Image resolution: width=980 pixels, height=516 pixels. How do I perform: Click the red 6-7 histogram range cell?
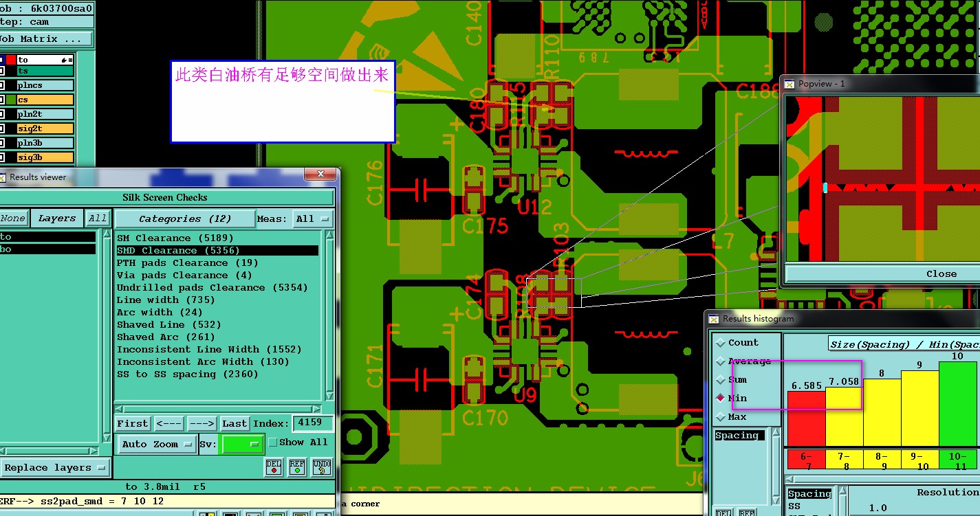[x=806, y=460]
